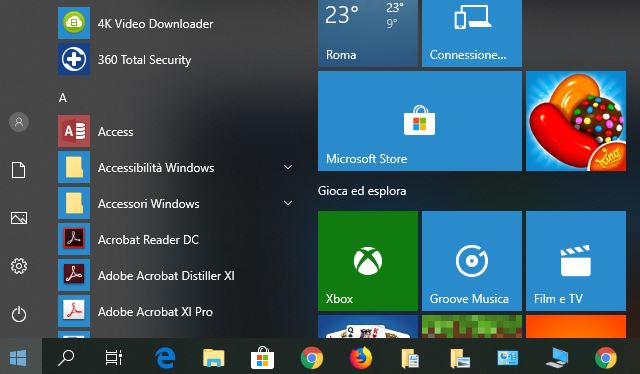
Task: Open the taskbar folder with documents icon
Action: (410, 358)
